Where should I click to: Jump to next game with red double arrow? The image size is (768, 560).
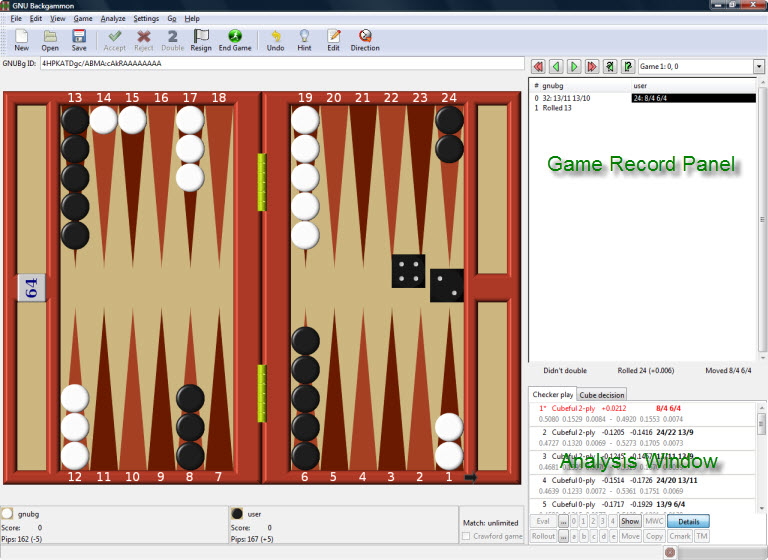pyautogui.click(x=592, y=67)
